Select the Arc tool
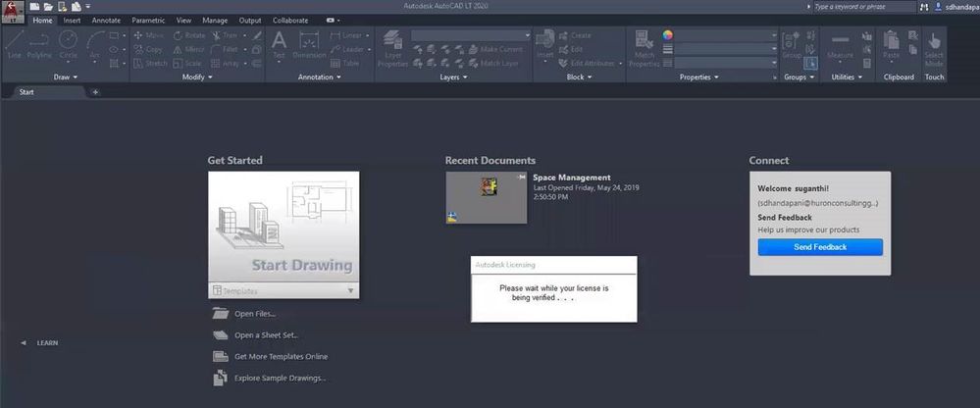The image size is (980, 408). [x=94, y=44]
